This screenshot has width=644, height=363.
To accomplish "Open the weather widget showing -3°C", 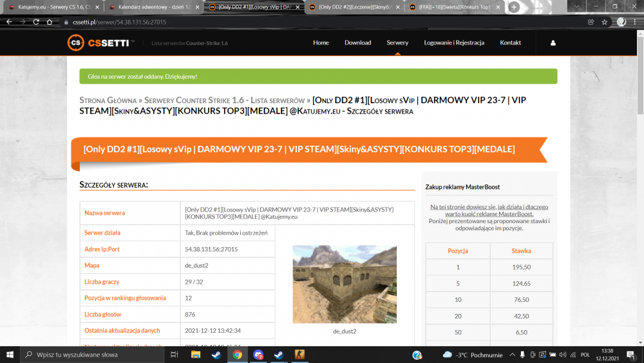I will tap(473, 355).
